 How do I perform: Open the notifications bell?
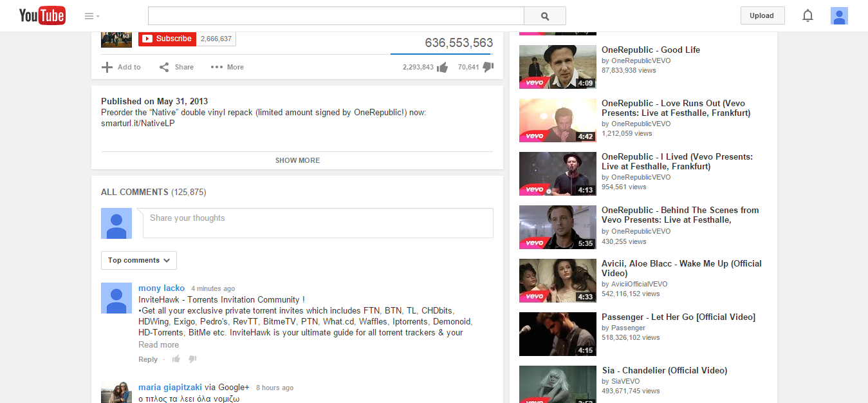808,16
